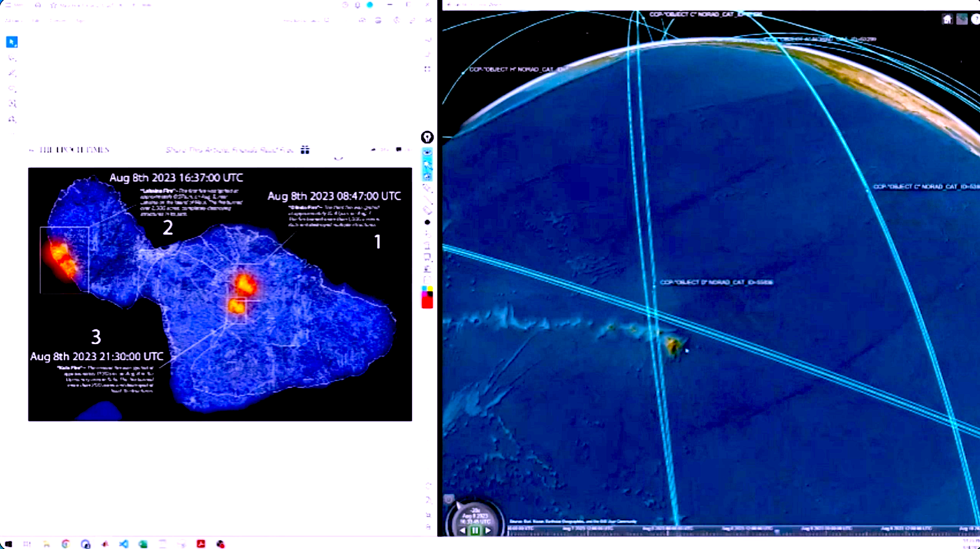This screenshot has height=549, width=980.
Task: Select the eraser tool
Action: coord(427,210)
